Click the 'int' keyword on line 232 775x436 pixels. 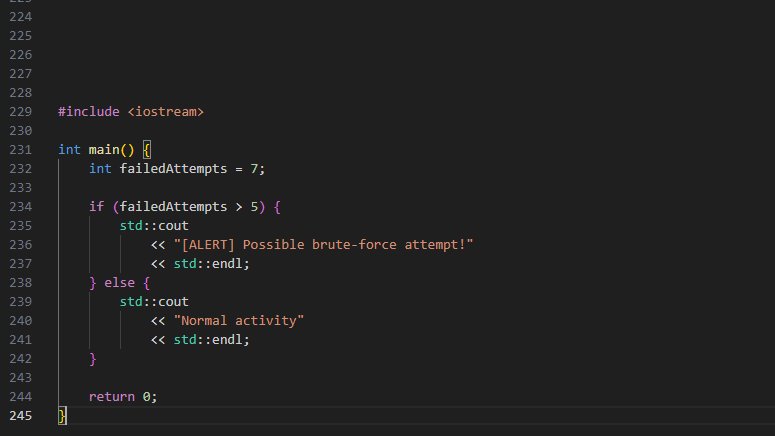(100, 169)
